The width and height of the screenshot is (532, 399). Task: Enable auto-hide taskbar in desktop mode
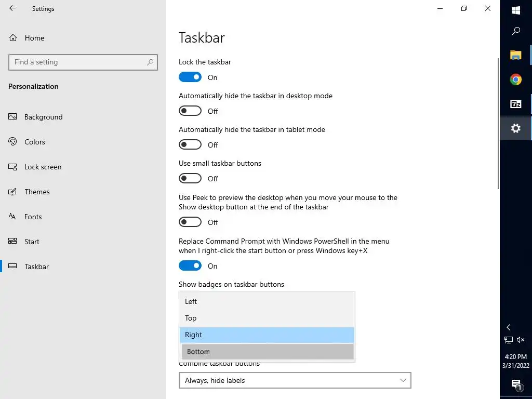pyautogui.click(x=190, y=111)
